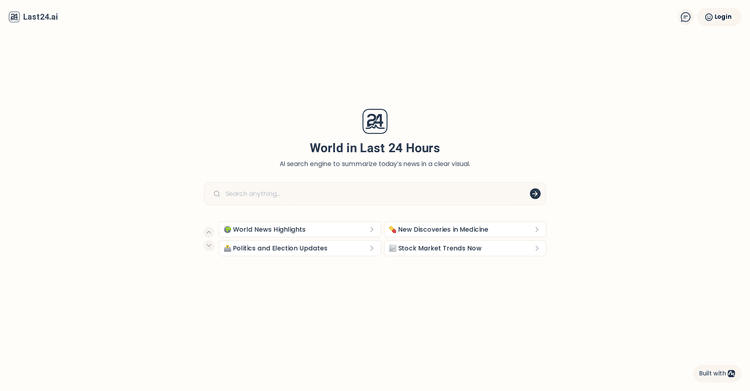Show next suggestions with the down chevron
Screen dimensions: 750x391
tap(209, 246)
